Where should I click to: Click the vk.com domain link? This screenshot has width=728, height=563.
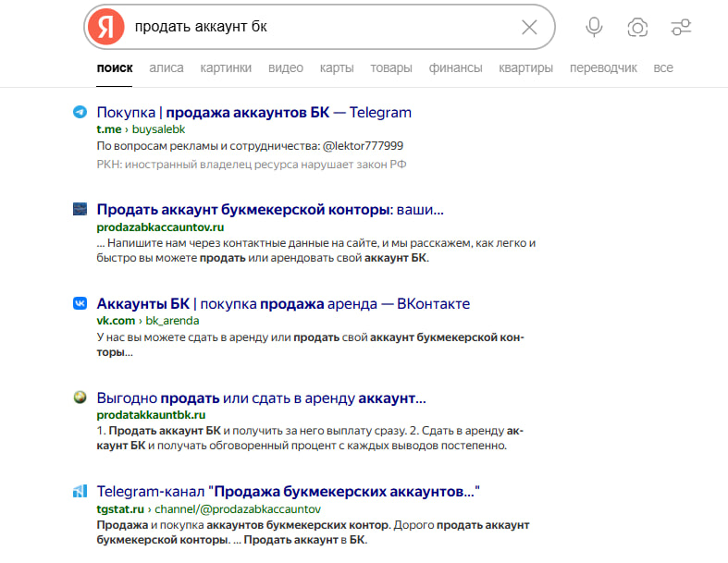[116, 321]
